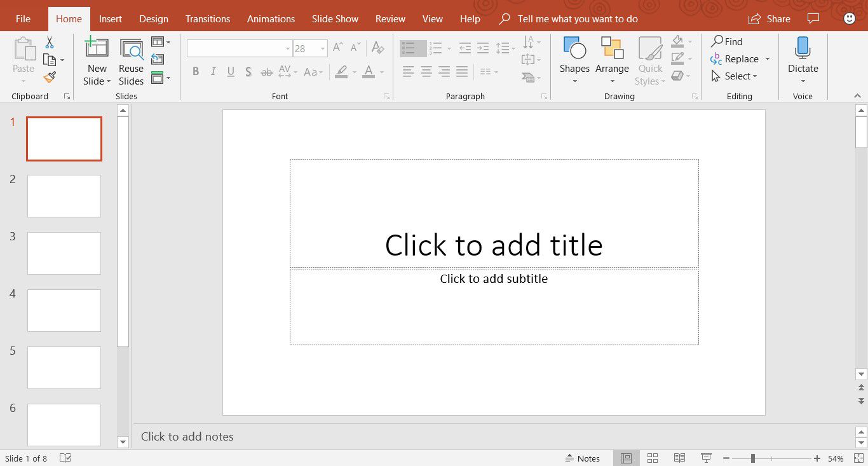Click the zoom slider handle
The height and width of the screenshot is (466, 868).
(752, 458)
